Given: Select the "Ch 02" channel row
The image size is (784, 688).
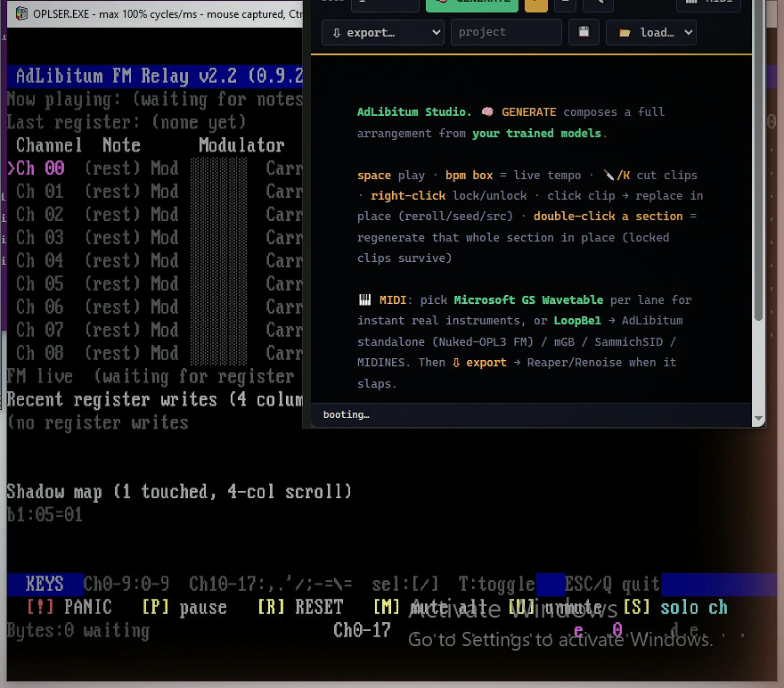Looking at the screenshot, I should [x=154, y=215].
